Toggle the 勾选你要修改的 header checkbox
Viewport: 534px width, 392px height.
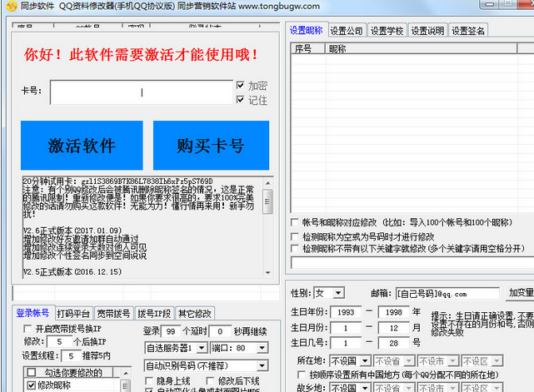coord(31,372)
